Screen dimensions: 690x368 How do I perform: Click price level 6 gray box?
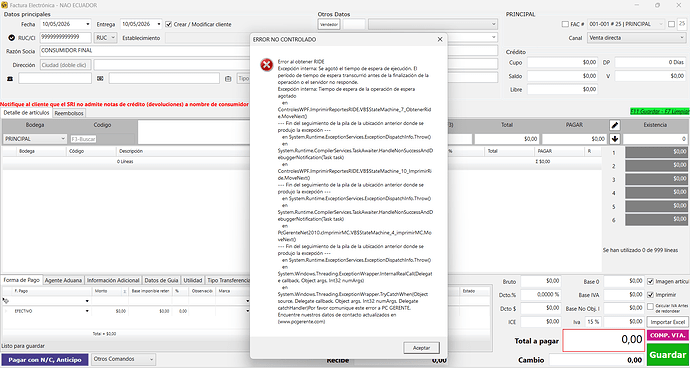[656, 220]
